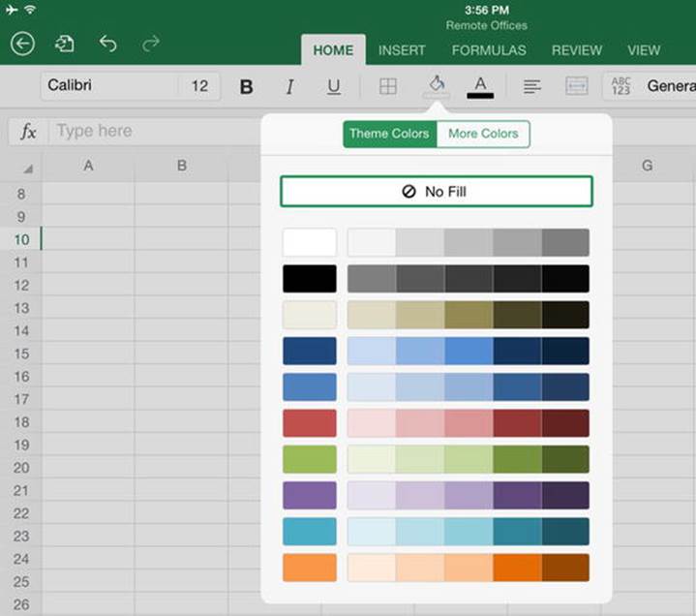The image size is (696, 616).
Task: Pick the darkest orange shade swatch
Action: point(565,568)
